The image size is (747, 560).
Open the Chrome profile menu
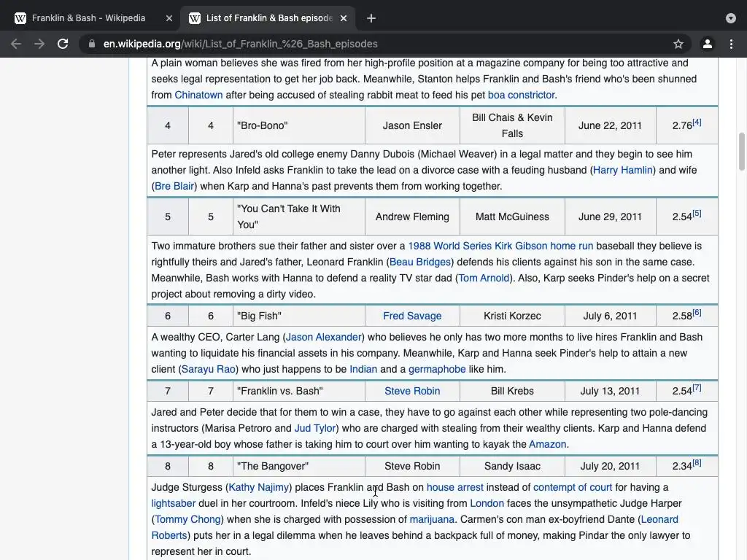(708, 44)
